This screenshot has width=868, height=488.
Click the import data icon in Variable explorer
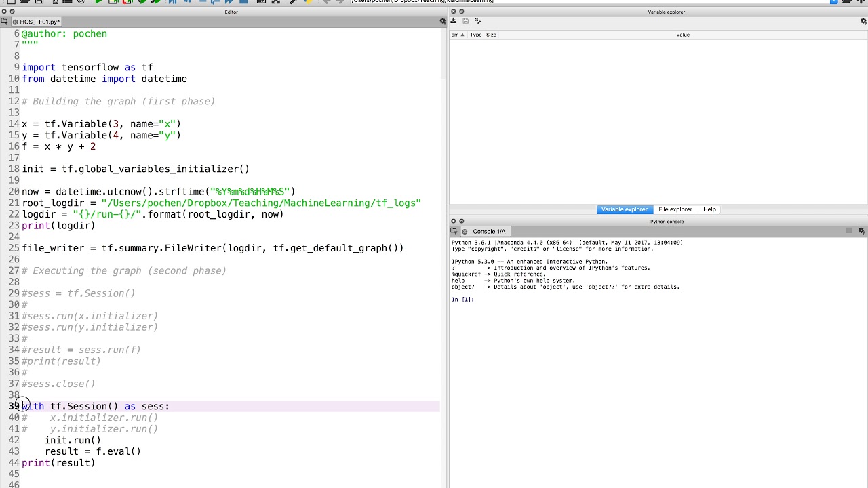click(x=453, y=21)
